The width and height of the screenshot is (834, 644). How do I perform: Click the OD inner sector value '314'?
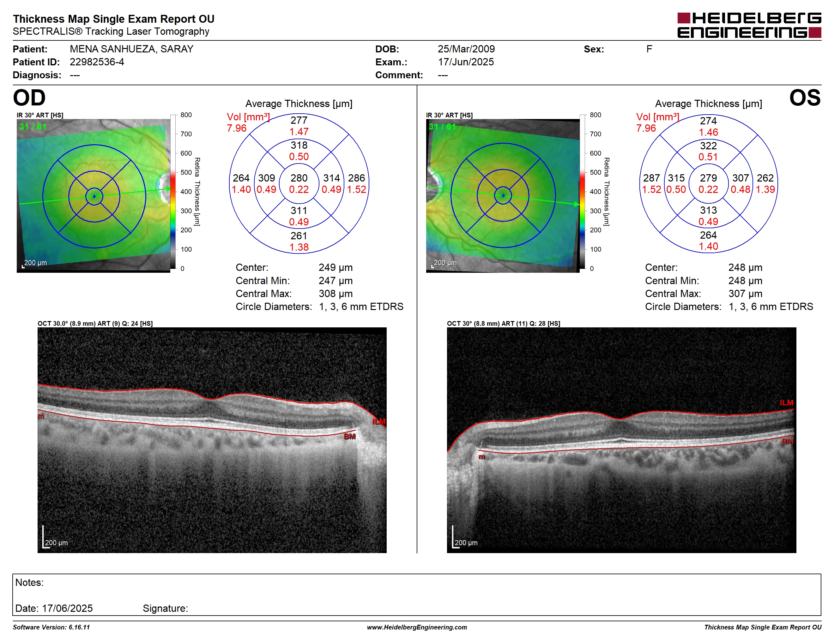[331, 178]
